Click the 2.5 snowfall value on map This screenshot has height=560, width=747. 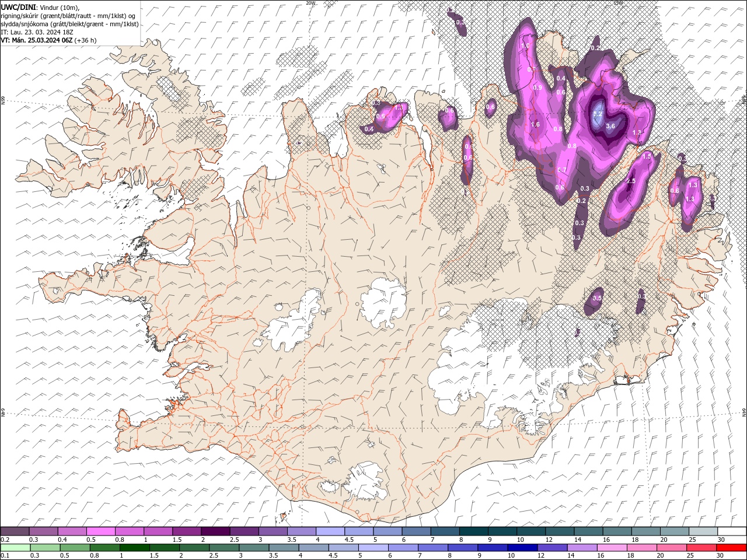[x=630, y=181]
